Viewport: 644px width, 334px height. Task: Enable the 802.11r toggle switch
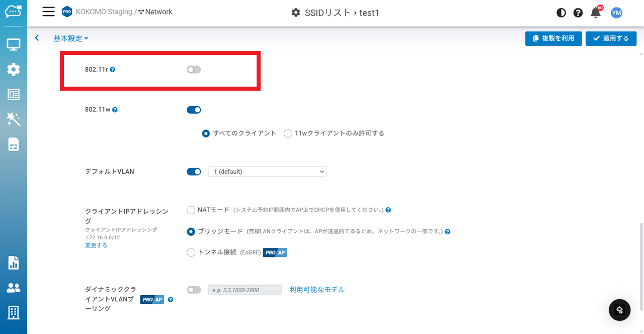(194, 70)
